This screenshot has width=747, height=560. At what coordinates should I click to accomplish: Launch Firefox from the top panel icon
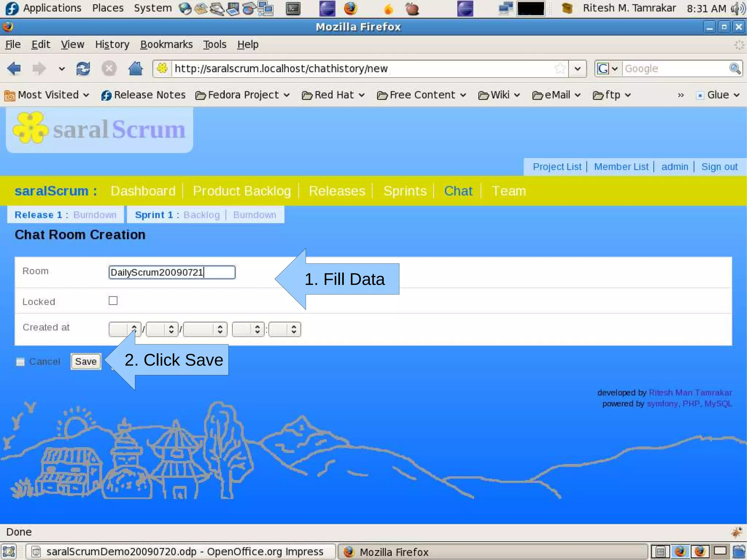351,8
